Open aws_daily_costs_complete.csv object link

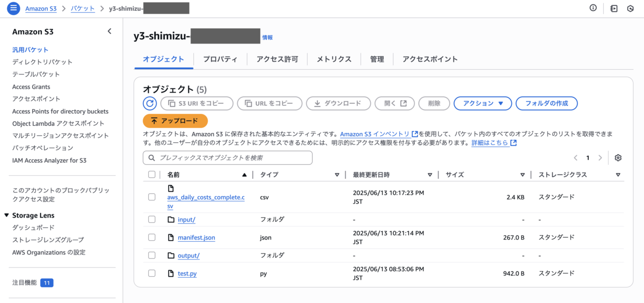206,201
